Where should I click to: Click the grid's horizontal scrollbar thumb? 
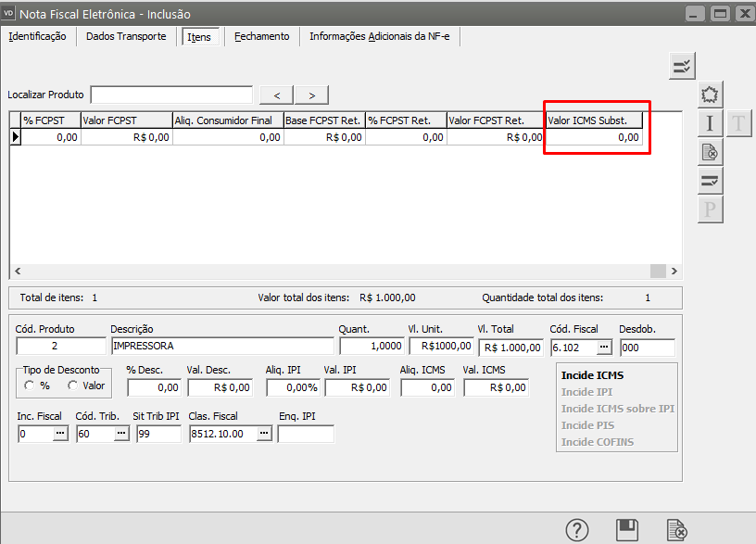click(658, 271)
